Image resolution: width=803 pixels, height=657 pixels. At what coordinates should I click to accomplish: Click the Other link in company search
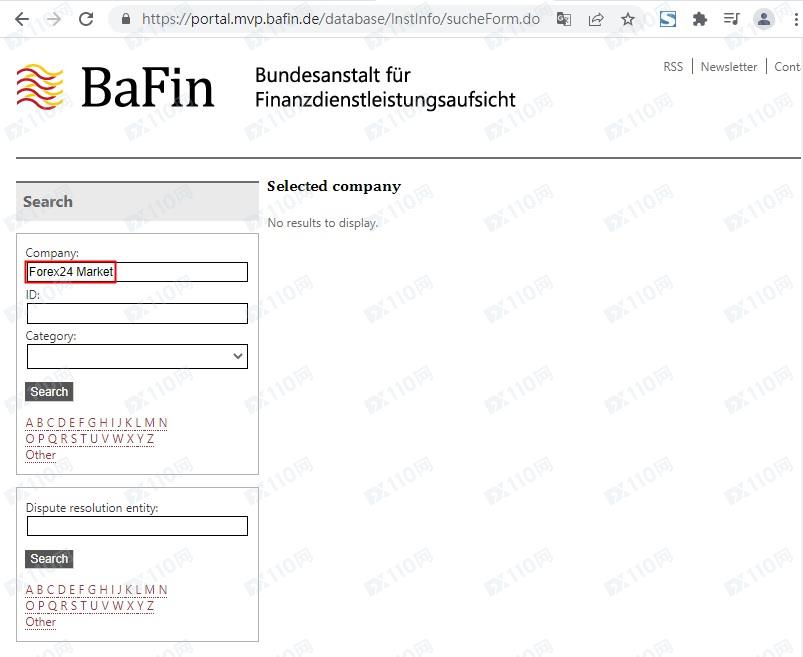(41, 455)
